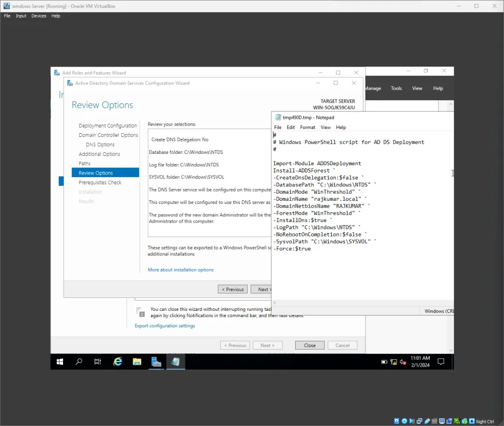This screenshot has height=426, width=504.
Task: Open More about installation options link
Action: pos(180,270)
